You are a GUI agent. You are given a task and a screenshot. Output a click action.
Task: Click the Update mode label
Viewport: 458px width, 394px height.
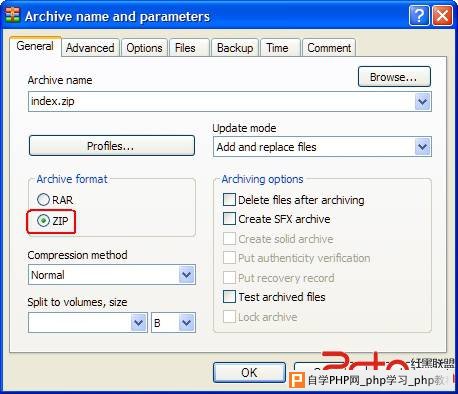pos(244,128)
